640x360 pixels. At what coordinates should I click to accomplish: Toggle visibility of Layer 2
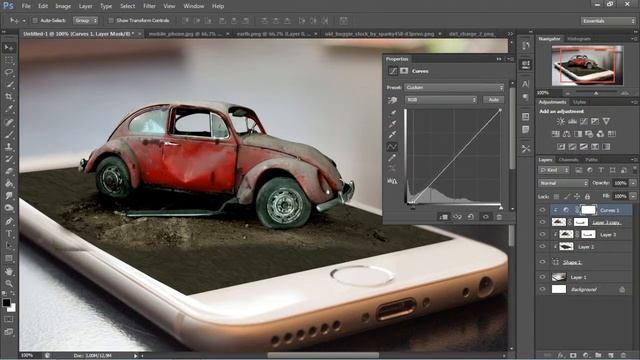point(542,247)
